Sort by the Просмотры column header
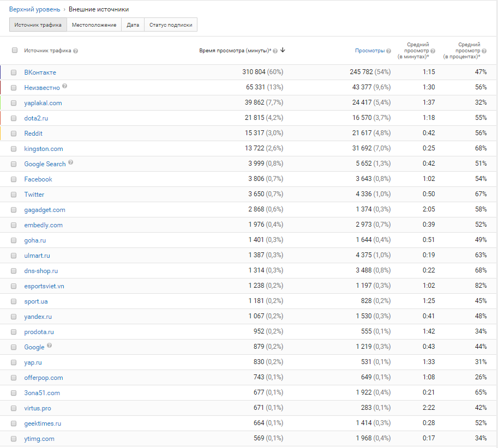 tap(370, 51)
